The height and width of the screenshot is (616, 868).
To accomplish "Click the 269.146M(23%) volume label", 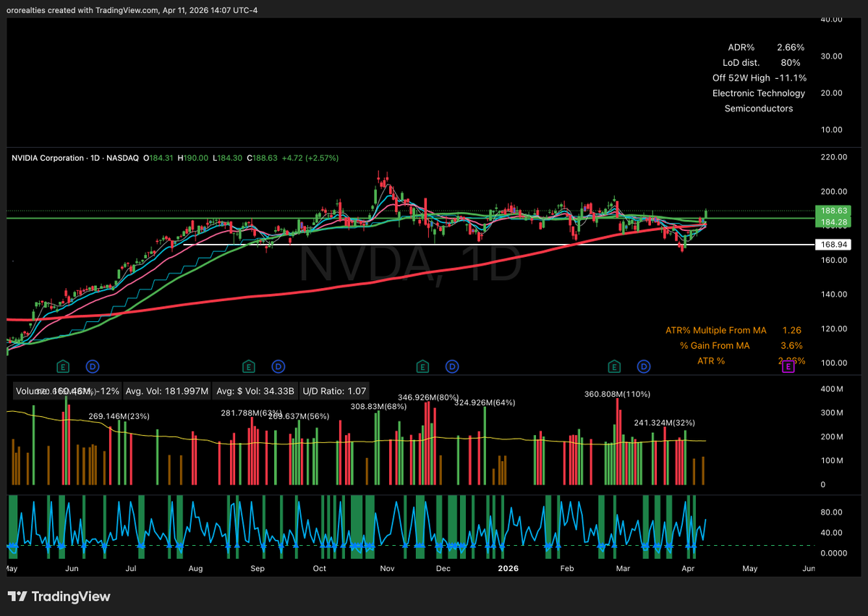I will click(x=119, y=416).
